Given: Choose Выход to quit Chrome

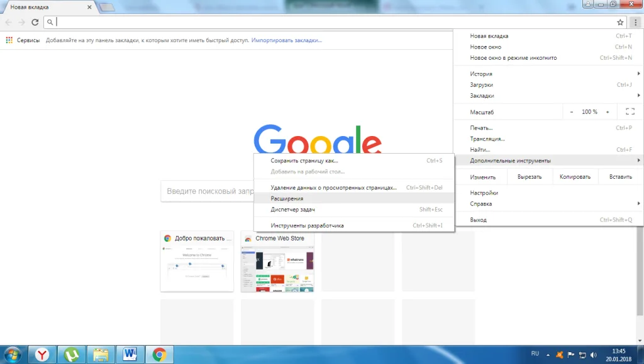Looking at the screenshot, I should pos(548,220).
